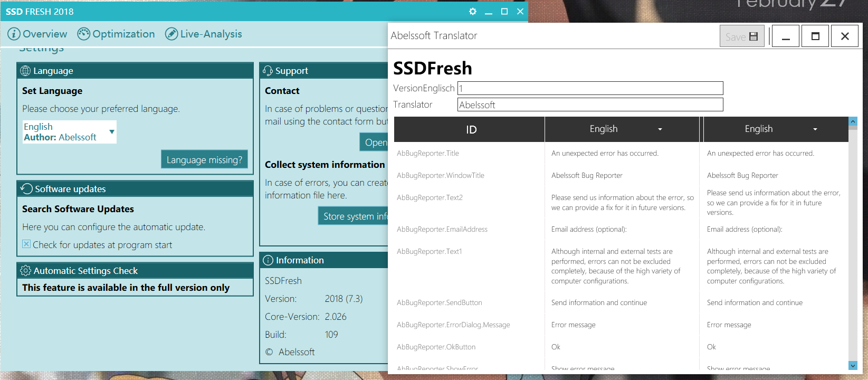Click the Support headset icon
This screenshot has width=868, height=380.
[x=268, y=71]
